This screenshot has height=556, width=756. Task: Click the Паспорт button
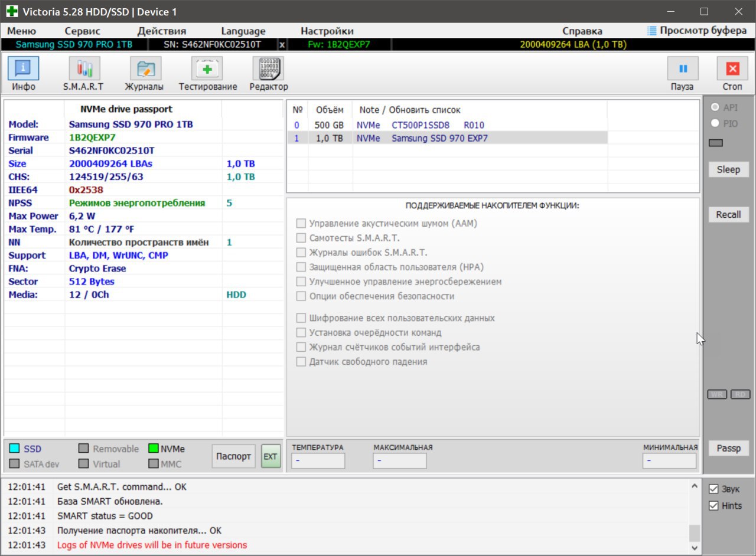(x=233, y=456)
